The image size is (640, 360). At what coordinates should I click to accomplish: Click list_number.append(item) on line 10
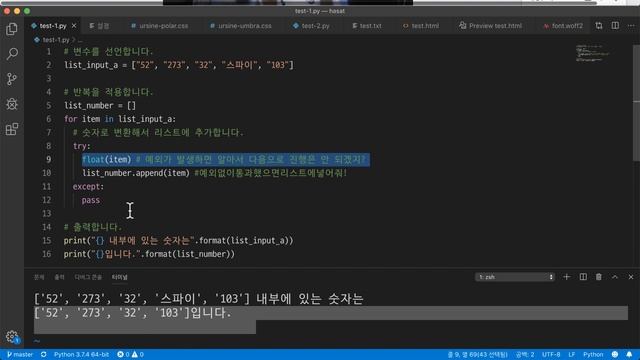(x=136, y=173)
